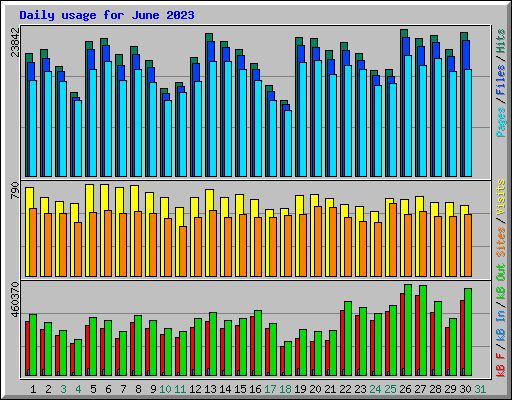Select the cyan Pages bar for day 4
The height and width of the screenshot is (400, 512).
(x=78, y=138)
